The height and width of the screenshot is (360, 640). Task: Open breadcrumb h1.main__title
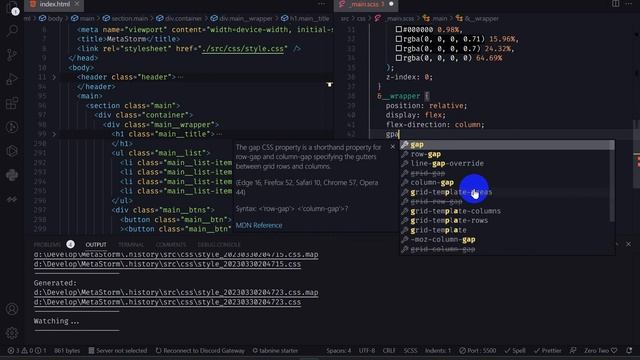(305, 18)
